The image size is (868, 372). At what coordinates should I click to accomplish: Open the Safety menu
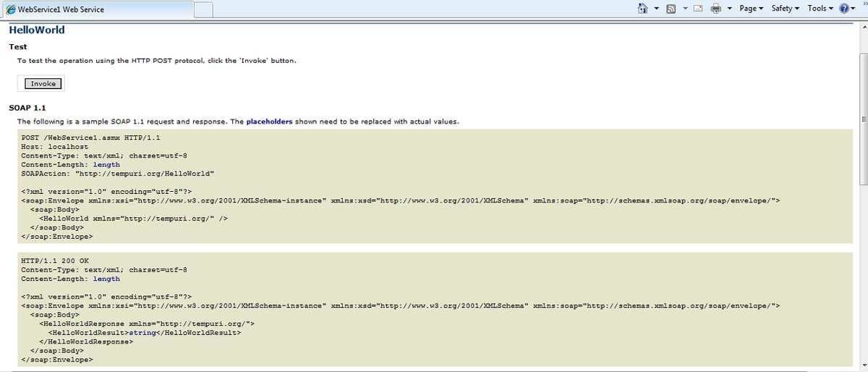[785, 9]
